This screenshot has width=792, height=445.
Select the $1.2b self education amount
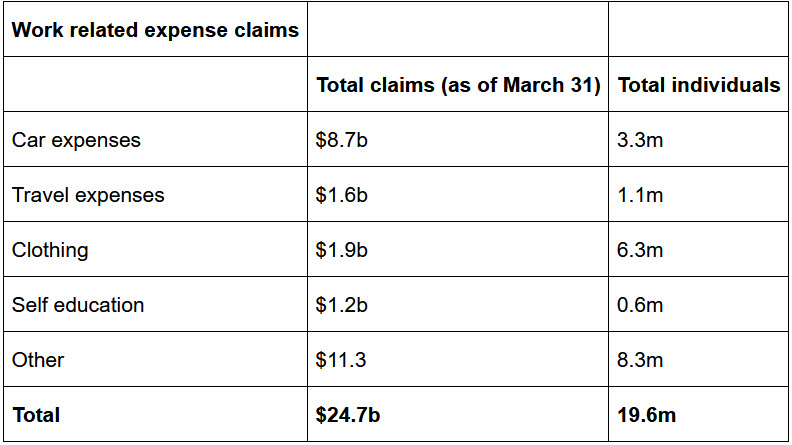[342, 305]
